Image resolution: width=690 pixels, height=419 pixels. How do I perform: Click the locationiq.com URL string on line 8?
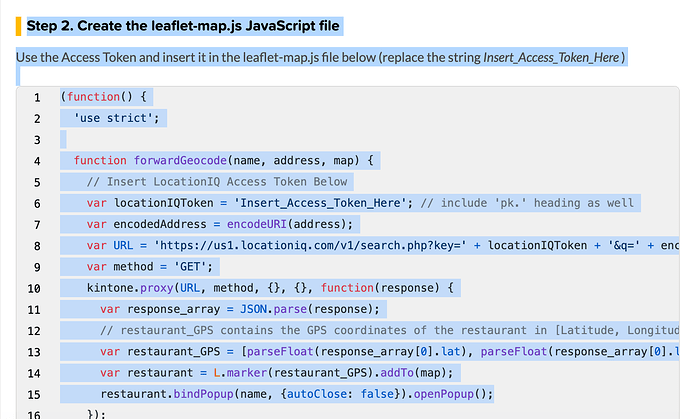(310, 246)
